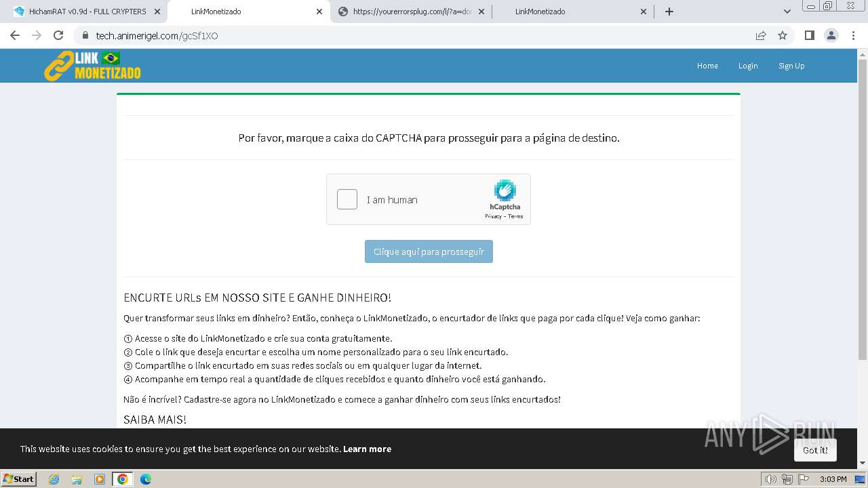View site information lock icon
This screenshot has width=868, height=488.
[85, 35]
